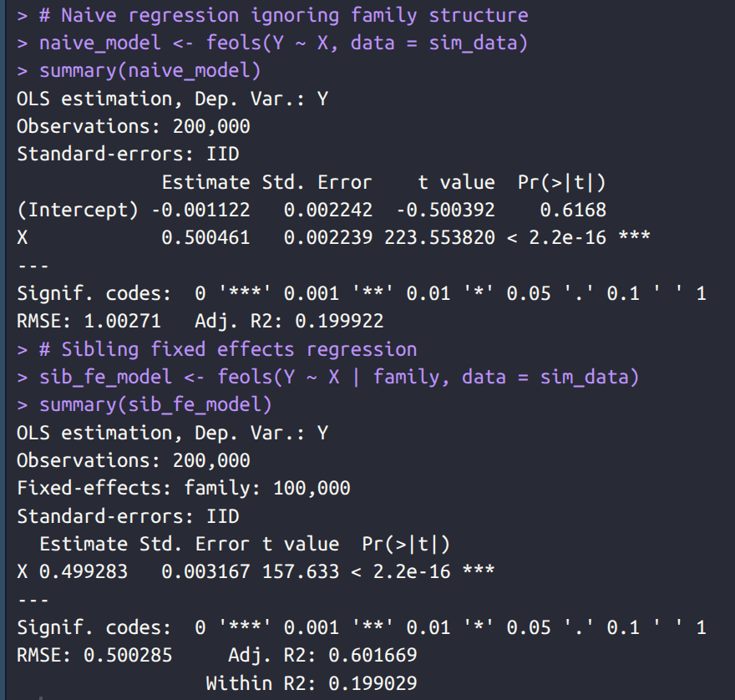Click the Within R2 value 0.199029

point(373,683)
